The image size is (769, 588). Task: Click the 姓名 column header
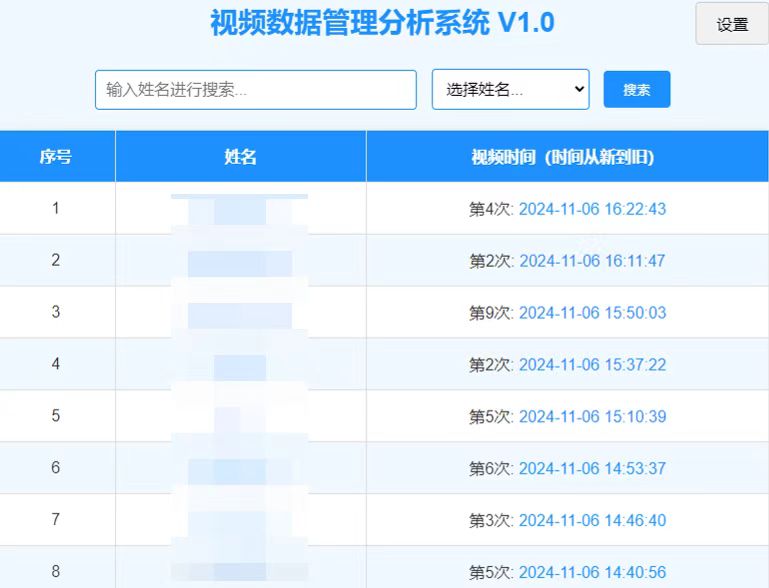[x=240, y=157]
